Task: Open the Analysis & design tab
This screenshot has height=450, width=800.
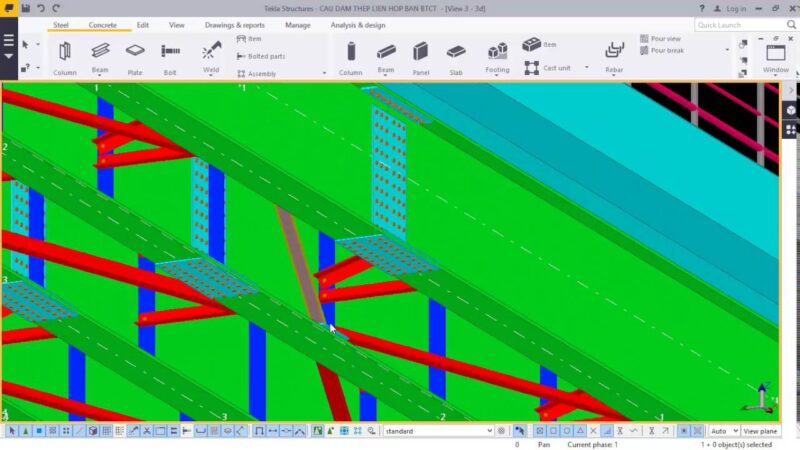Action: pos(358,25)
